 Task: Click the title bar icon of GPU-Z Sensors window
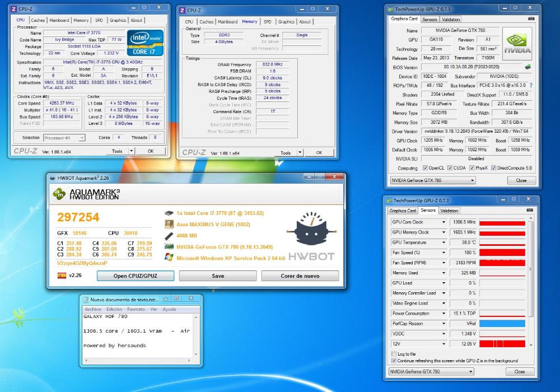(x=389, y=200)
